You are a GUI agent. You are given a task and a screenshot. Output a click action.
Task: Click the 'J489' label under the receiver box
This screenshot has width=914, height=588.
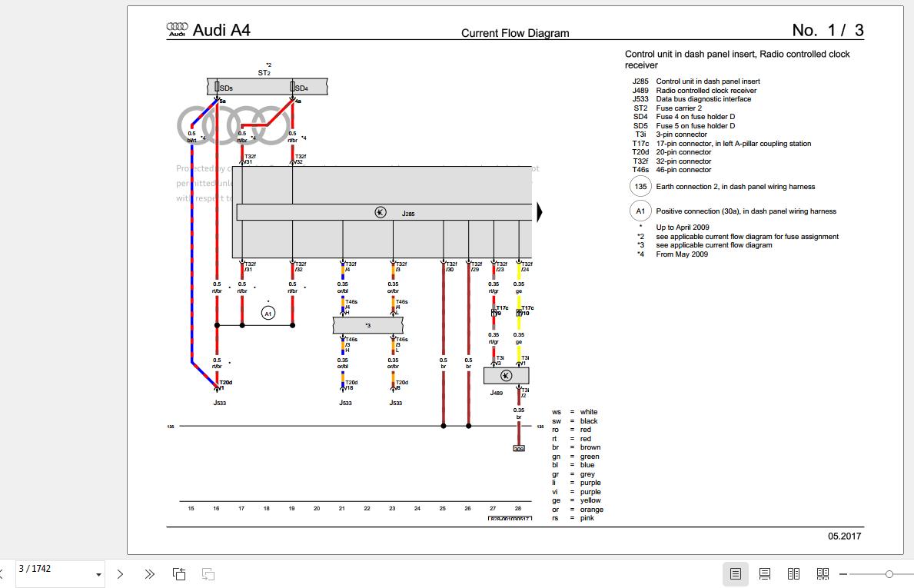coord(496,393)
